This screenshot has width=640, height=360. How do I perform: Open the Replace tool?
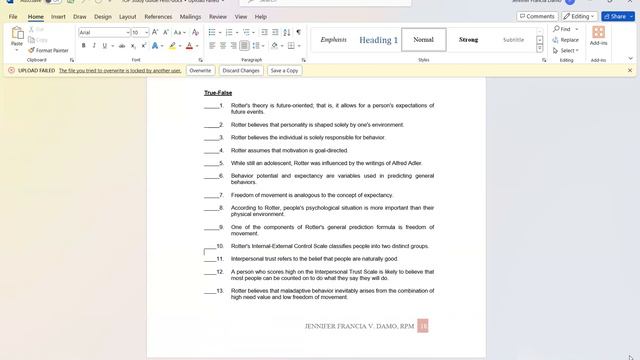pyautogui.click(x=565, y=40)
